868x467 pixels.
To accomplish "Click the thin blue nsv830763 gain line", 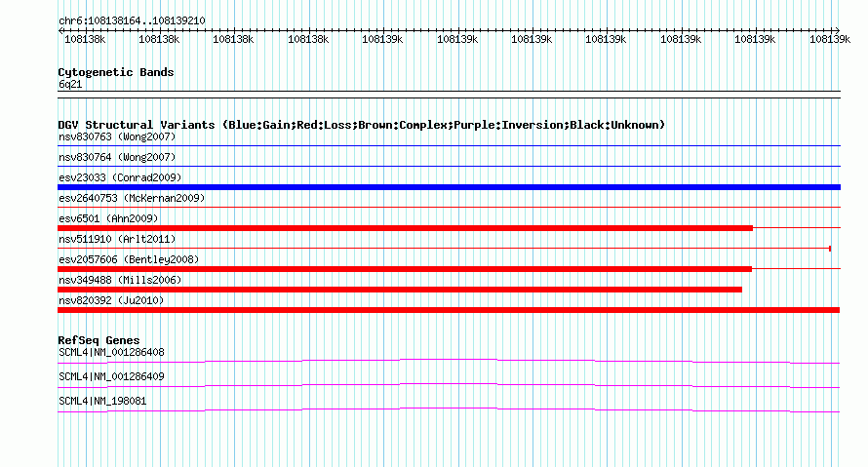I will tap(449, 146).
